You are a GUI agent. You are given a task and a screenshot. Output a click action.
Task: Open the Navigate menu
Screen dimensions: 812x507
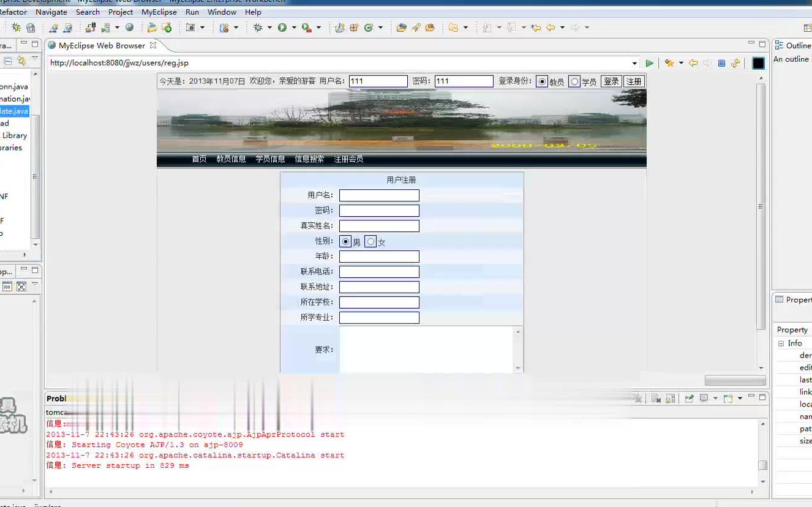51,12
